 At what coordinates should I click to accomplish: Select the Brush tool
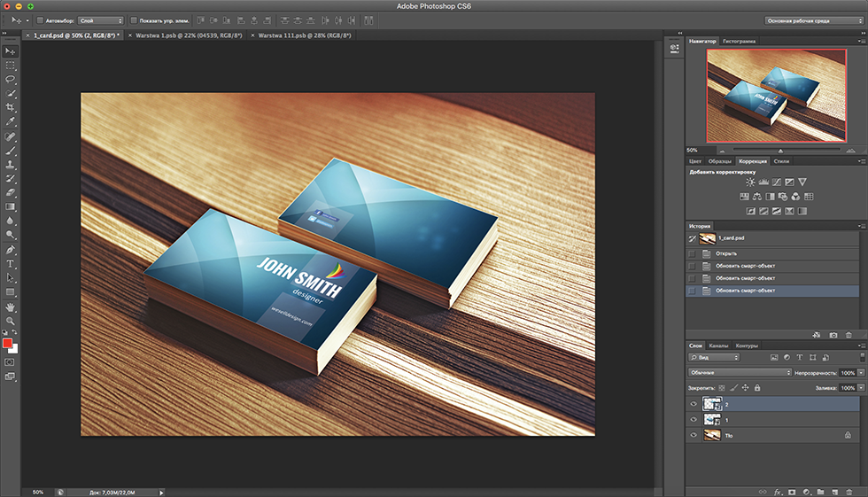coord(11,151)
